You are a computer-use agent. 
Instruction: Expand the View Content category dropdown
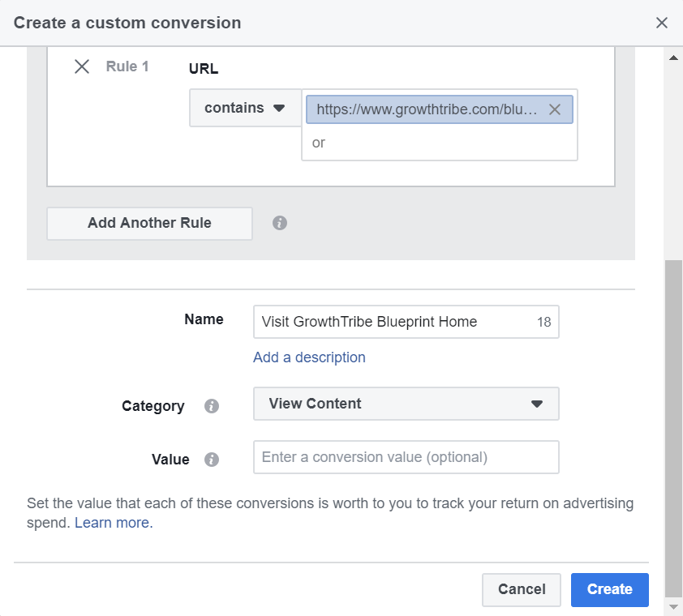(406, 404)
